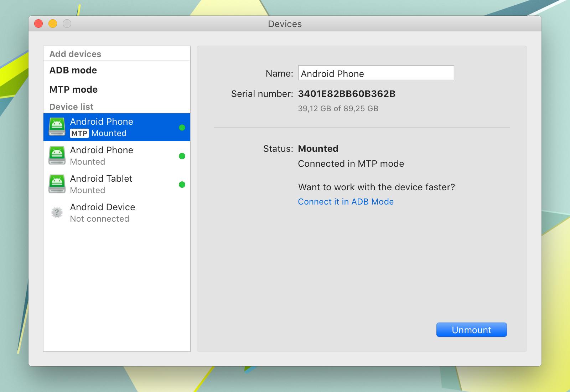Edit the device Name field
Screen dimensions: 570x392
pyautogui.click(x=376, y=73)
